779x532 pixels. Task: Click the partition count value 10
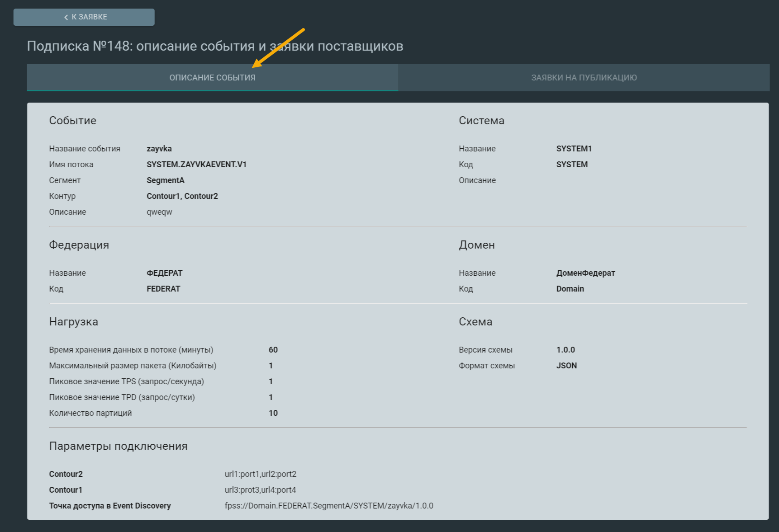pos(273,413)
